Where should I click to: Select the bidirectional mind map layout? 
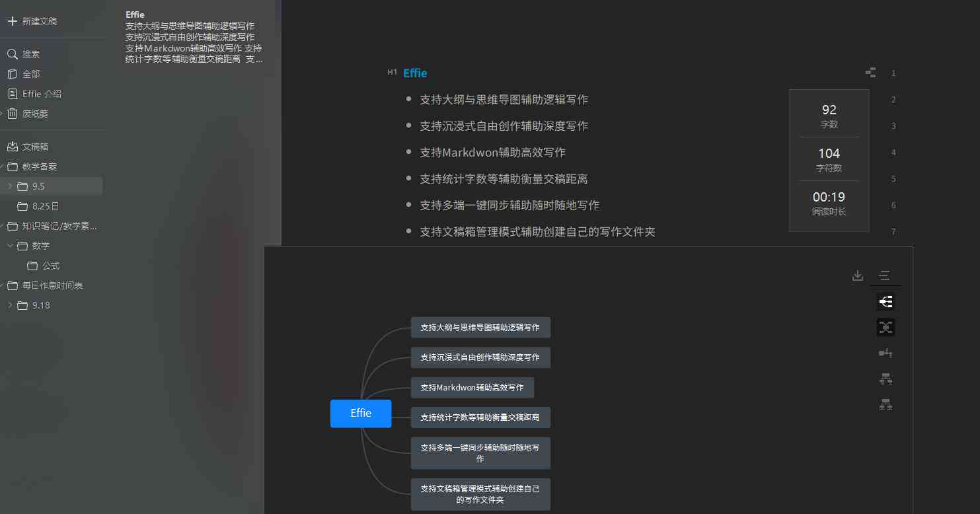coord(886,327)
